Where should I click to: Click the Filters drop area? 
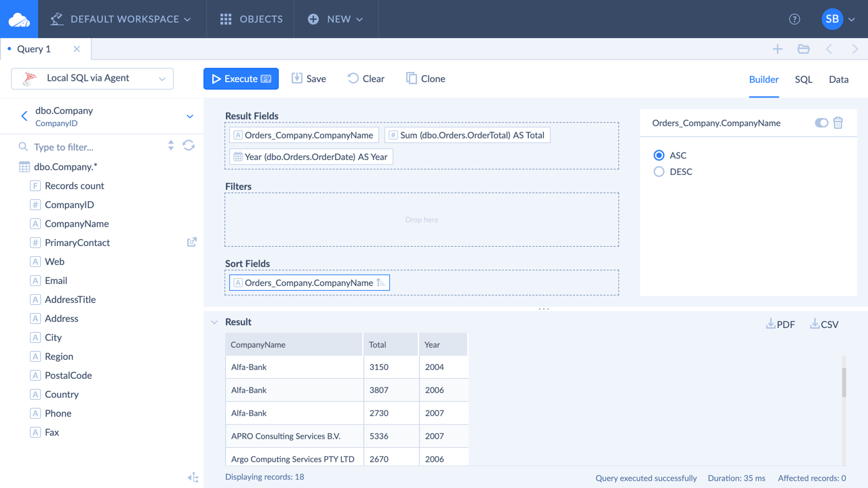tap(422, 220)
